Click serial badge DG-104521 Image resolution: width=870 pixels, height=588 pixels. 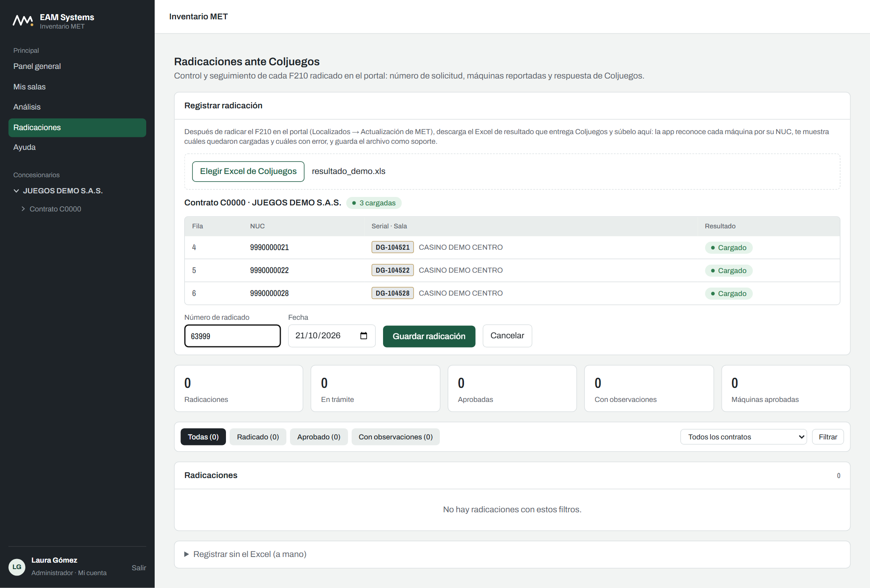(x=392, y=247)
